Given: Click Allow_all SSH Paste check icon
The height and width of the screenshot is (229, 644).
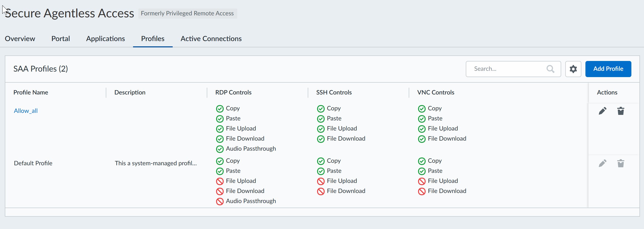Looking at the screenshot, I should coord(321,119).
